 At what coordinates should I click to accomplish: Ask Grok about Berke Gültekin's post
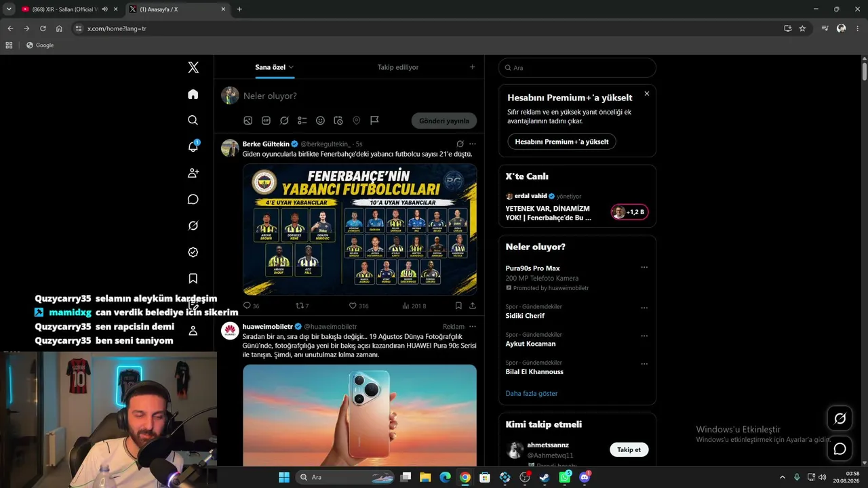click(460, 144)
